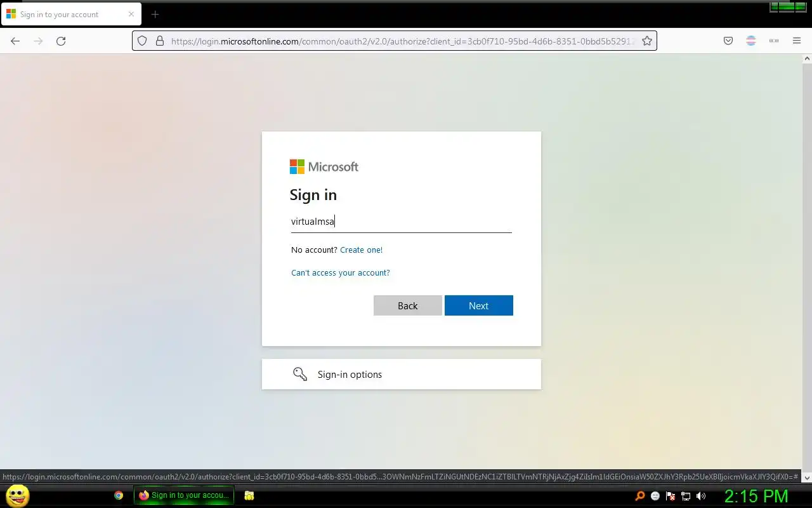Image resolution: width=812 pixels, height=508 pixels.
Task: Click the orange magnifier tray icon
Action: [640, 496]
